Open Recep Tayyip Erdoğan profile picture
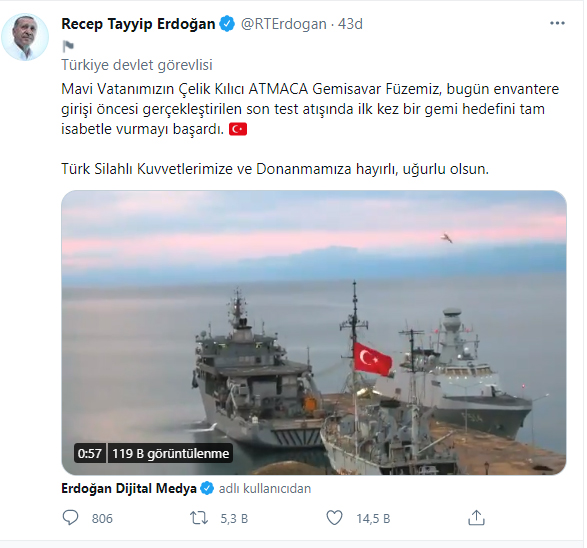The height and width of the screenshot is (548, 587). coord(25,37)
